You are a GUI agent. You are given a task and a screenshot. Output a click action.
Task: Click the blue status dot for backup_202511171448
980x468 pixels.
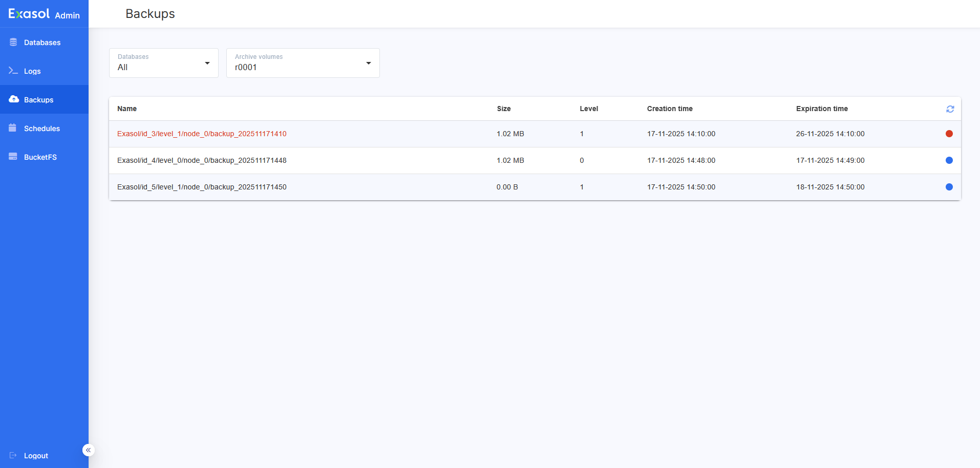949,160
